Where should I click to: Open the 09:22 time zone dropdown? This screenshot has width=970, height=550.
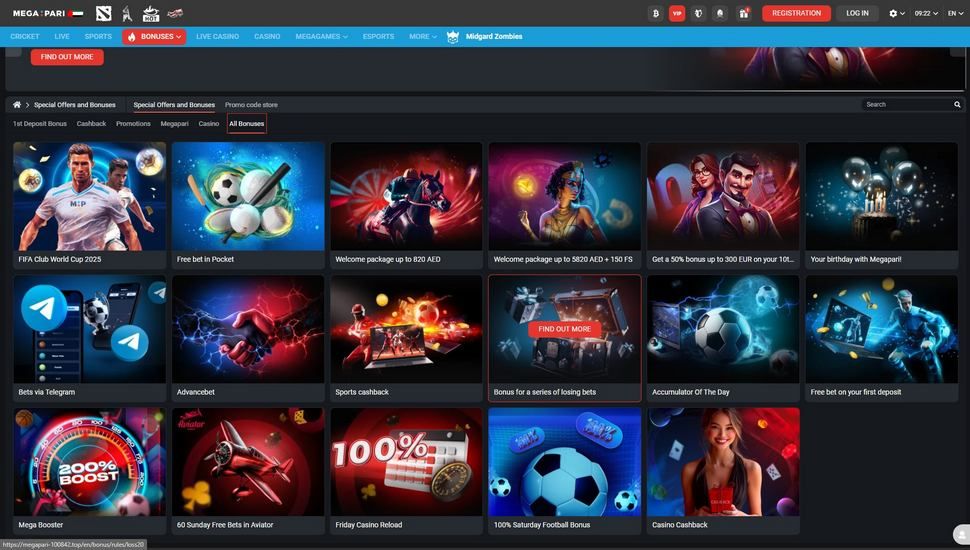pos(926,13)
